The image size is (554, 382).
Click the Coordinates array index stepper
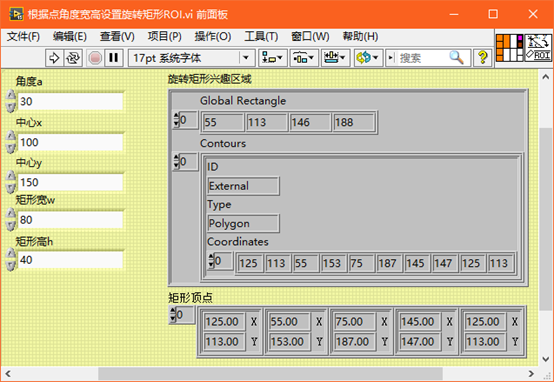point(211,261)
